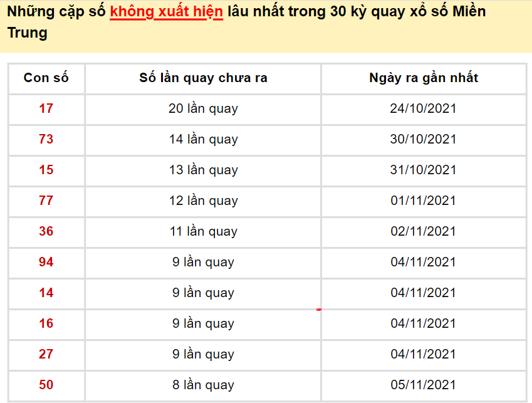Choose number 77 in the table
Image resolution: width=532 pixels, height=403 pixels.
click(46, 201)
